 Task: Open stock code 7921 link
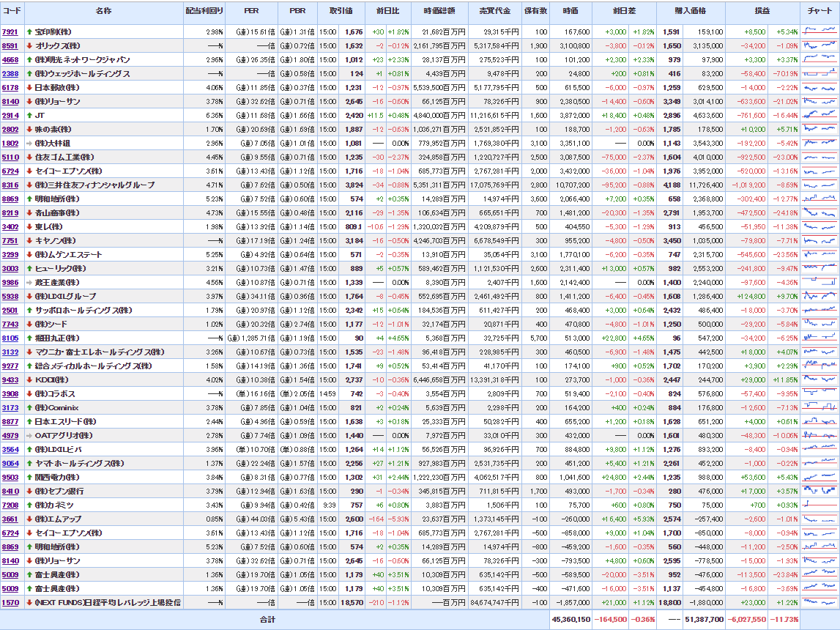click(x=10, y=32)
